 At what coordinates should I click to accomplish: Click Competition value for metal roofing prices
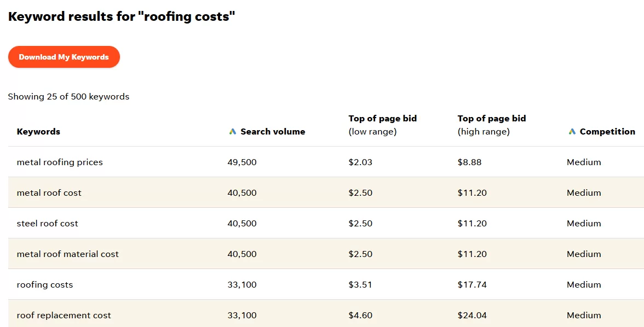(x=584, y=162)
